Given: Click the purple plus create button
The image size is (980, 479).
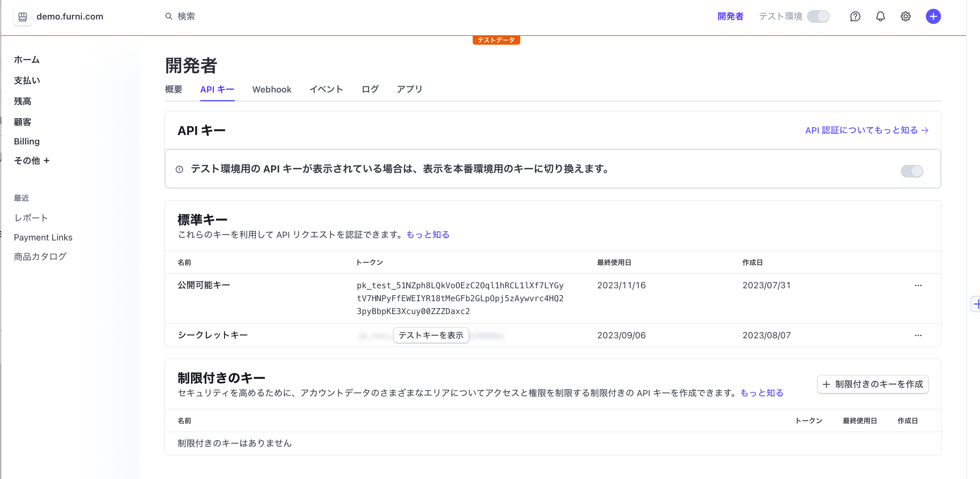Looking at the screenshot, I should pos(933,16).
